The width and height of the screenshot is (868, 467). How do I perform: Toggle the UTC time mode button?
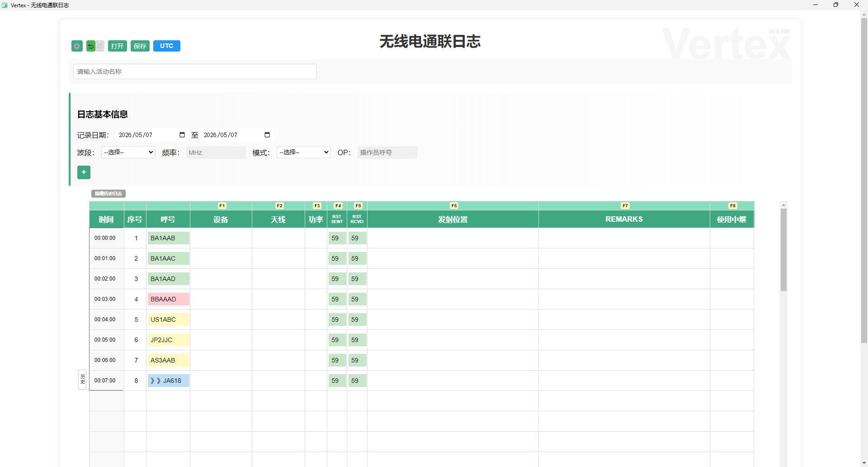pyautogui.click(x=167, y=46)
